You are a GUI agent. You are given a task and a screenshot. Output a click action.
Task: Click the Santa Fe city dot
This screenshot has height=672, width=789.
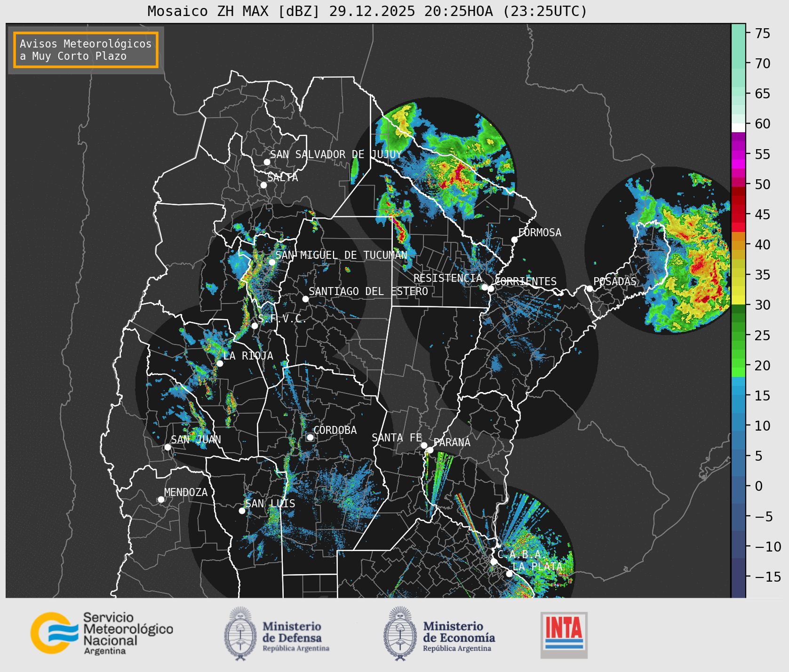[424, 445]
